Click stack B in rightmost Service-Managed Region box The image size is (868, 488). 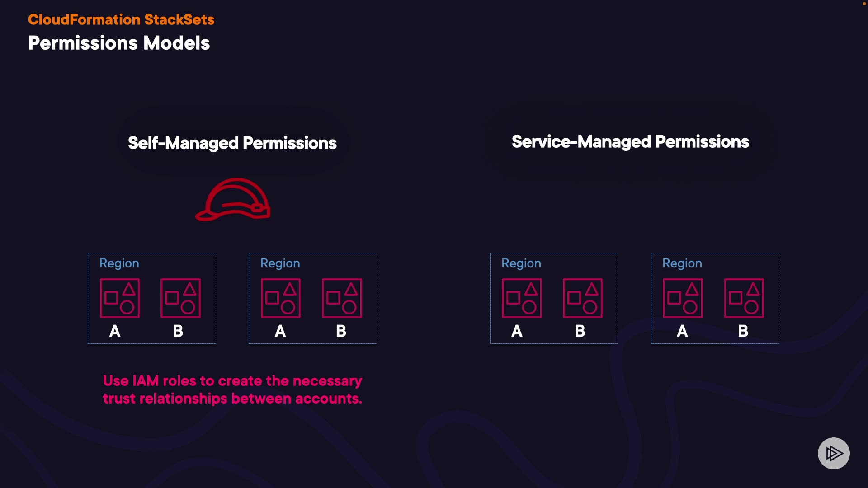(744, 298)
